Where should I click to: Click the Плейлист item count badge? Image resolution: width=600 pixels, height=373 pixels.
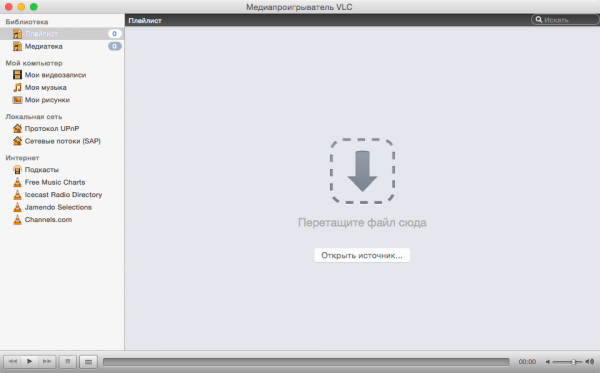point(114,34)
